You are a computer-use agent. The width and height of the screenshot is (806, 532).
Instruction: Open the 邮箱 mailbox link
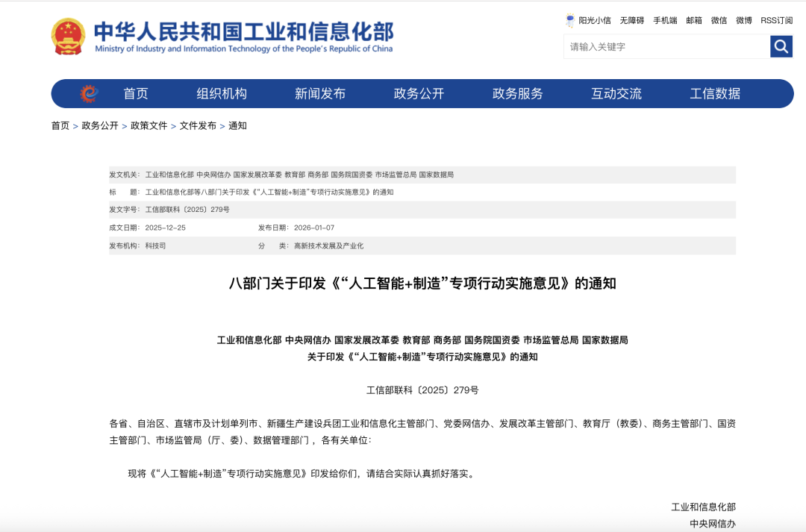(x=694, y=21)
